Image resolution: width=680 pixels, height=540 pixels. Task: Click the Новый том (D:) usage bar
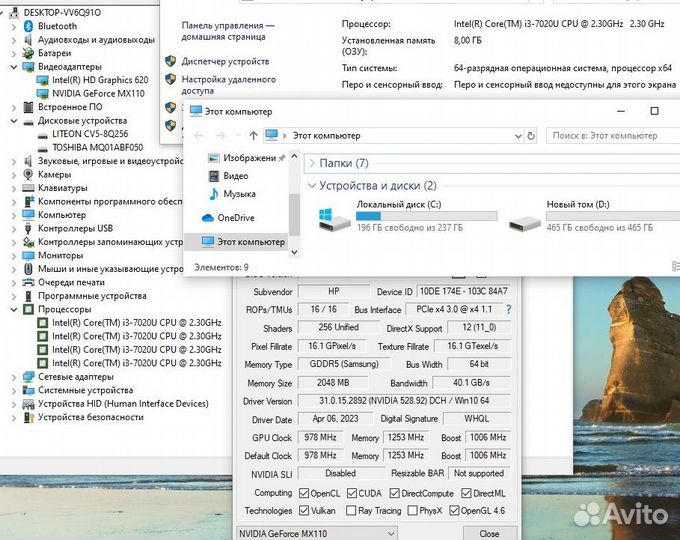(x=613, y=216)
